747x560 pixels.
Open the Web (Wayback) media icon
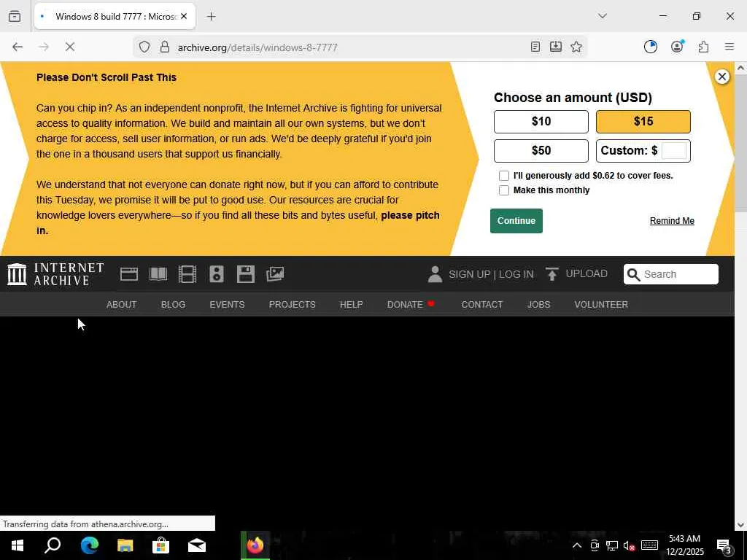[129, 274]
